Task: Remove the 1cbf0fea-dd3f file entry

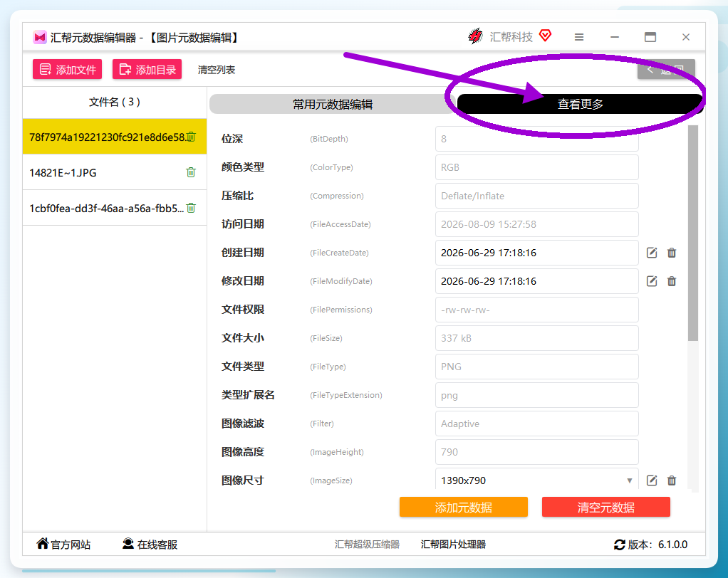Action: click(x=191, y=208)
